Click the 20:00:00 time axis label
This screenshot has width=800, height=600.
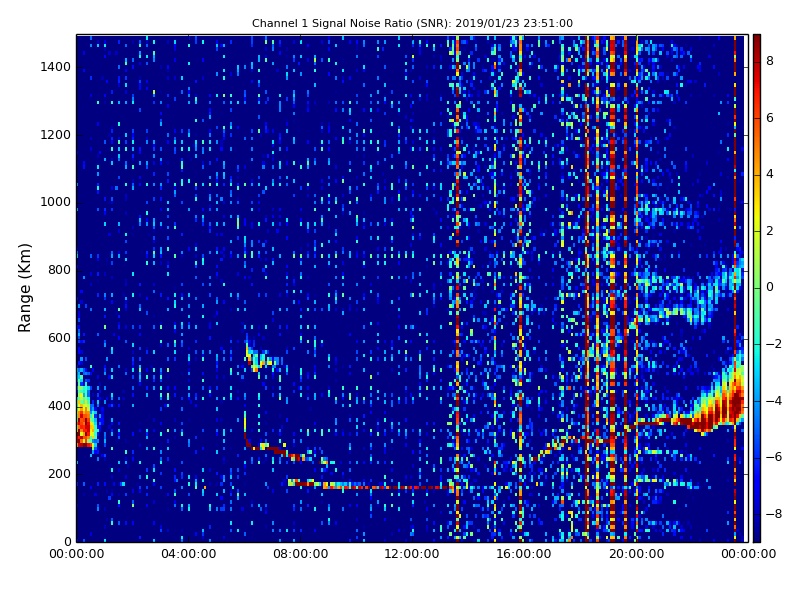coord(636,554)
